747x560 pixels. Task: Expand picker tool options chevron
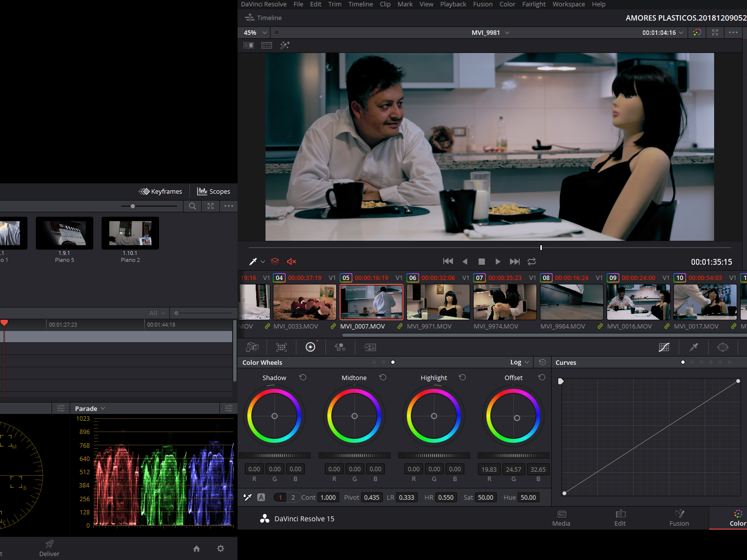pyautogui.click(x=263, y=262)
